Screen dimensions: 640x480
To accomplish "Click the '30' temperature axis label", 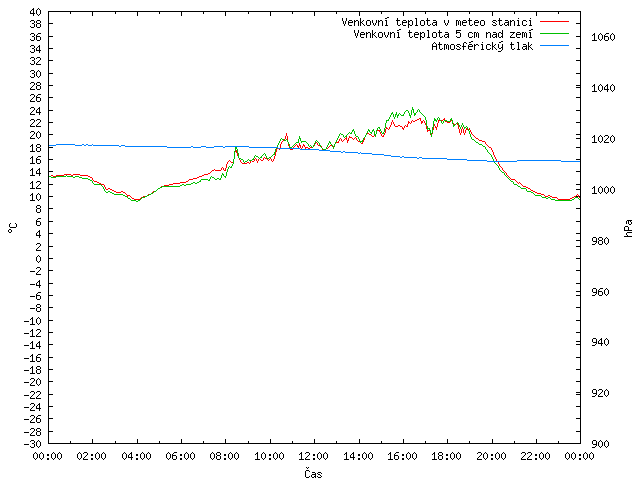I will (36, 74).
